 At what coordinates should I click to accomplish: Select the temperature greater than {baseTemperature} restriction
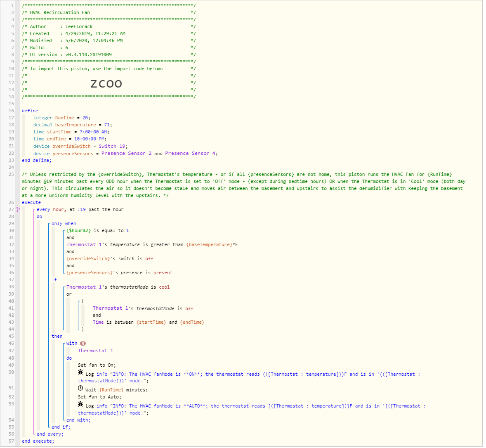point(152,245)
